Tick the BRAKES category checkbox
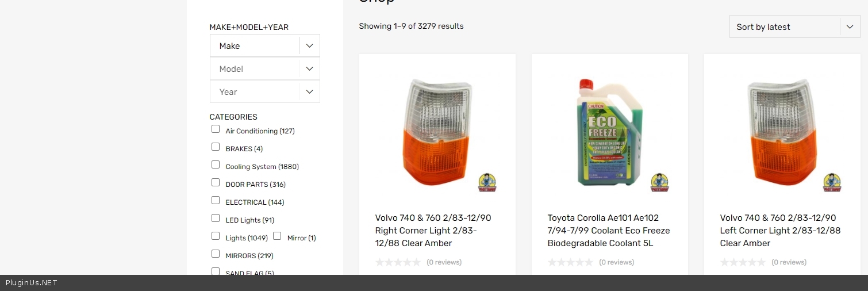 216,147
